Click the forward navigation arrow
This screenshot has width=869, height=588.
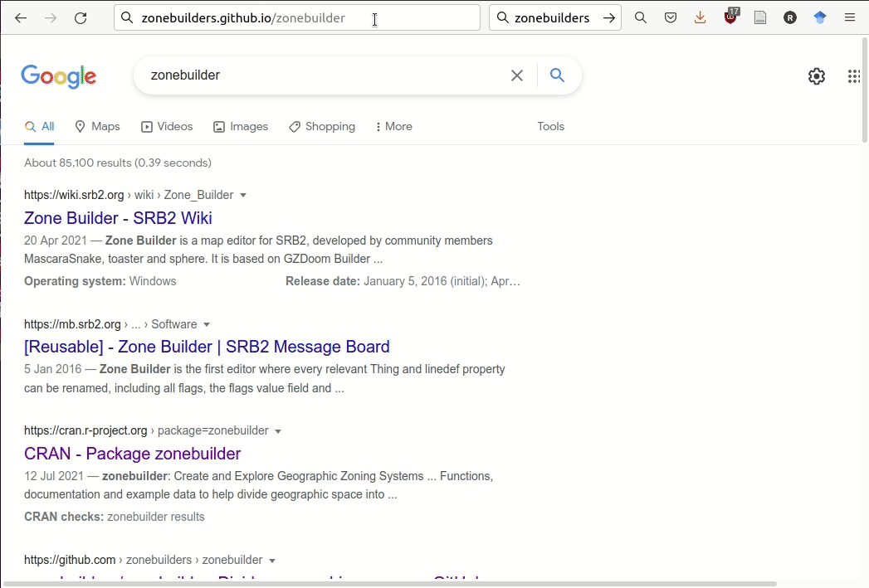[51, 17]
